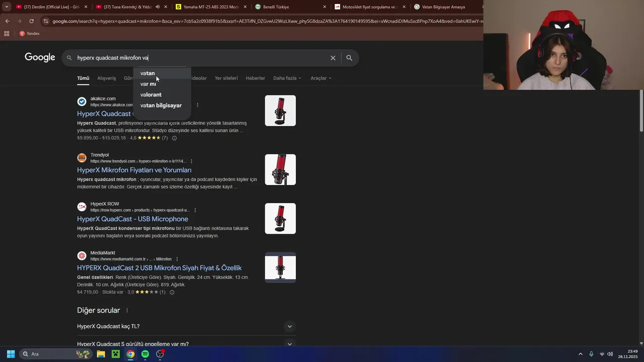Screen dimensions: 644x362
Task: Click the Google logo
Action: (x=40, y=57)
